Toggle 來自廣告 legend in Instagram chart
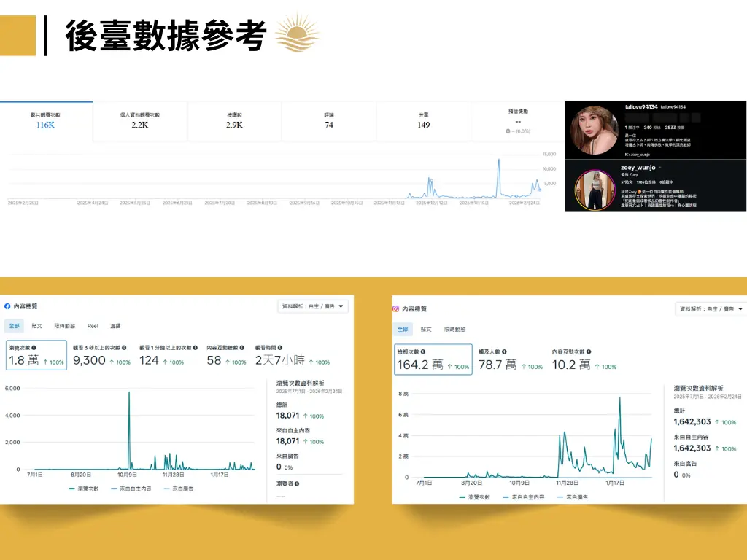 (572, 497)
